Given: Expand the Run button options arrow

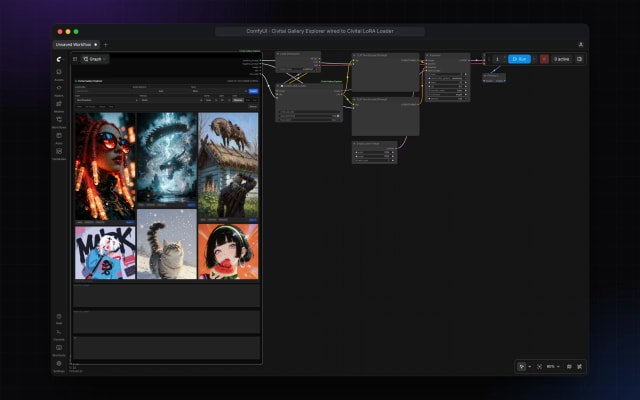Looking at the screenshot, I should (534, 59).
